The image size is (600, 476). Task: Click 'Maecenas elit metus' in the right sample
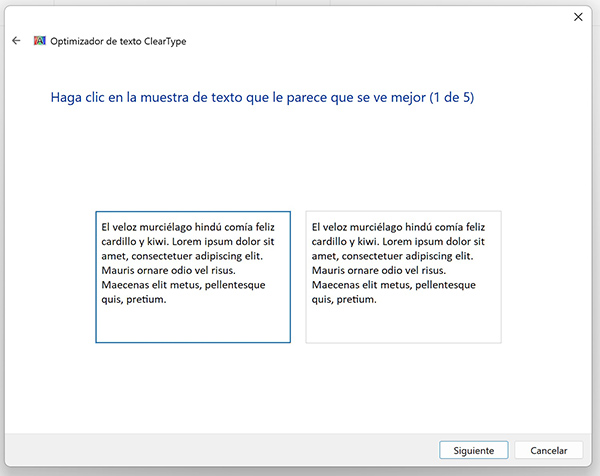coord(365,285)
